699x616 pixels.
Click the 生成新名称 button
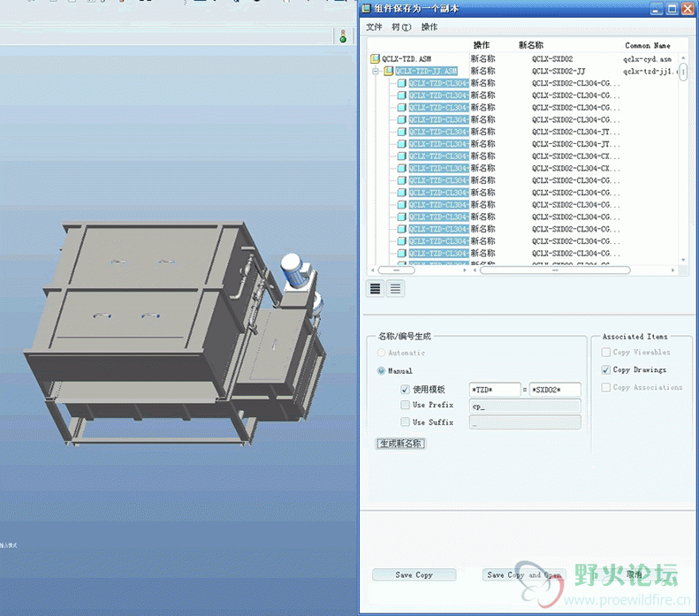[401, 444]
